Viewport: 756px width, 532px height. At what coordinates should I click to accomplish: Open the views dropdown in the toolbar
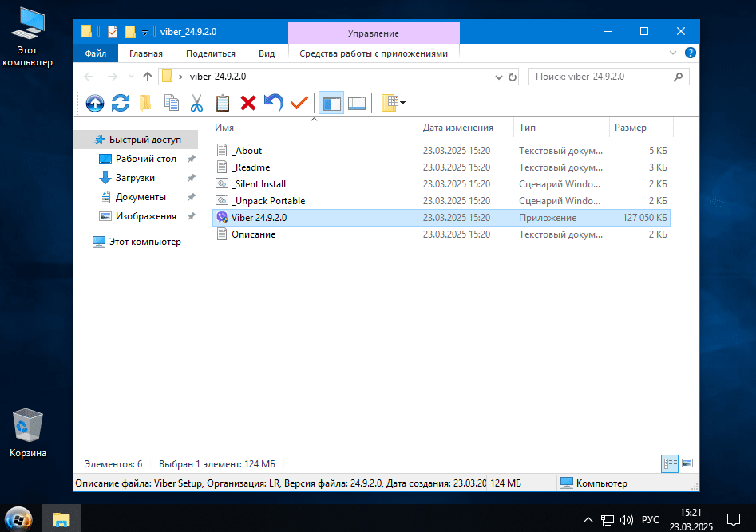[x=394, y=102]
